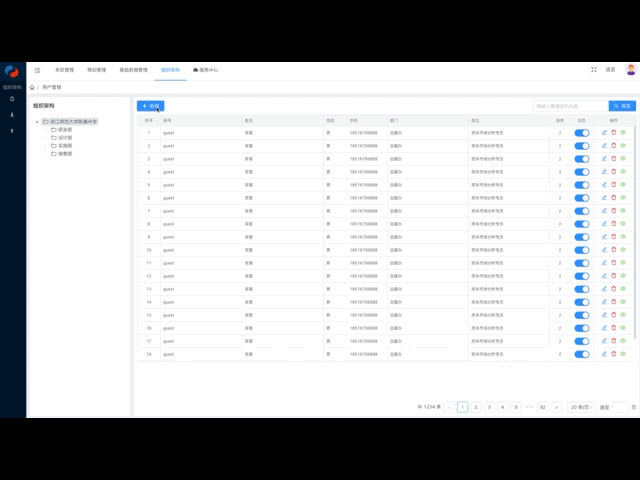This screenshot has width=640, height=480.
Task: Click the blue 新增 add button
Action: coord(151,106)
